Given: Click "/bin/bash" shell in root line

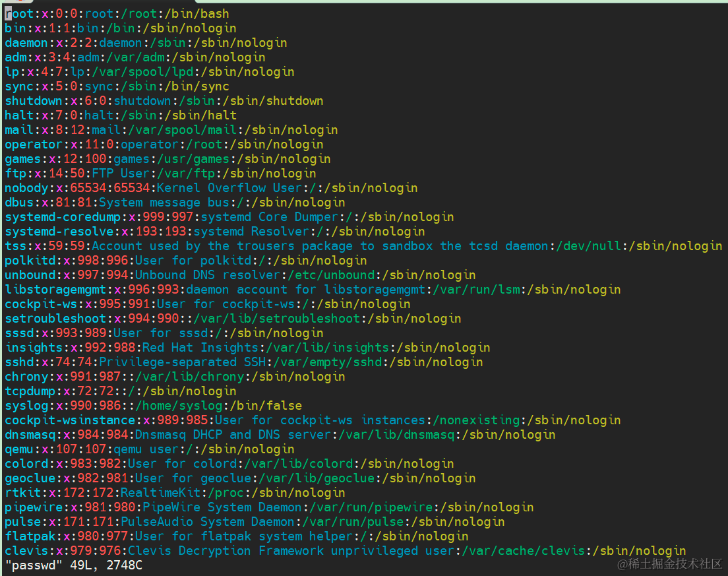Looking at the screenshot, I should point(197,13).
